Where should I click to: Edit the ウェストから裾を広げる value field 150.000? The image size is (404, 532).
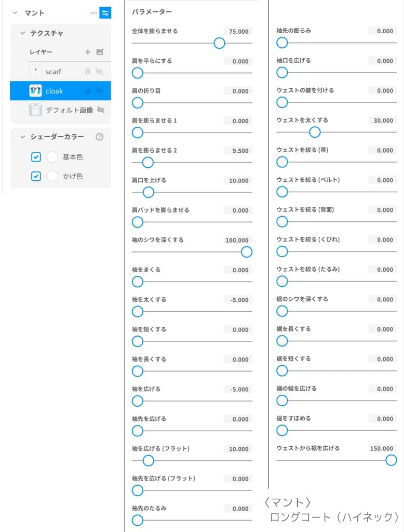click(383, 448)
